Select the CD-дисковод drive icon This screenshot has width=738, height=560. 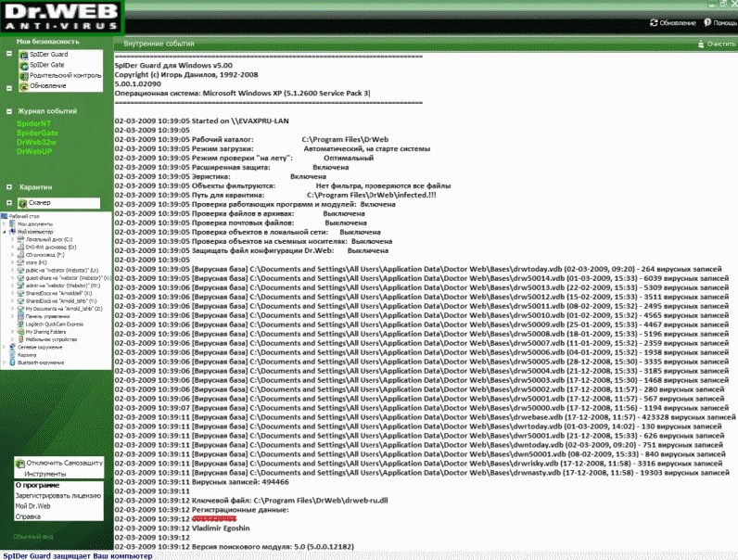(20, 255)
